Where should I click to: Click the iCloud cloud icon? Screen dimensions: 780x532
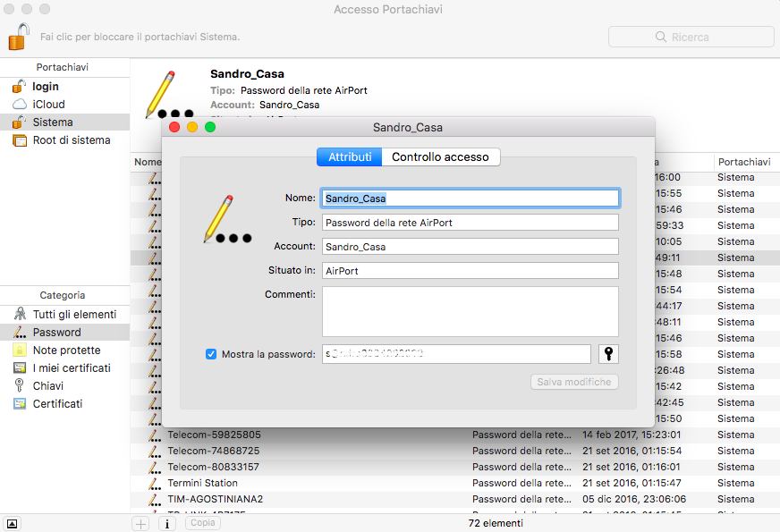coord(20,105)
